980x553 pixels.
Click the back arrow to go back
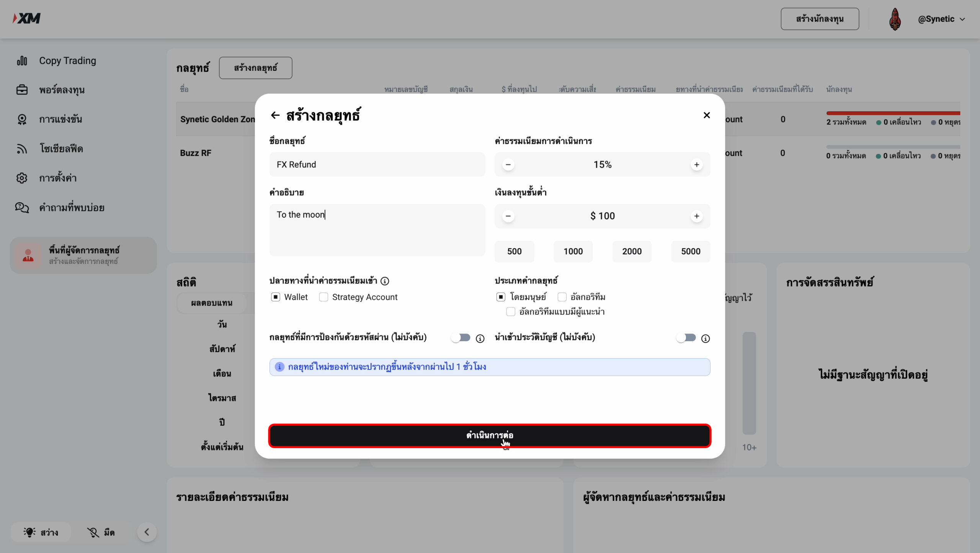[274, 115]
